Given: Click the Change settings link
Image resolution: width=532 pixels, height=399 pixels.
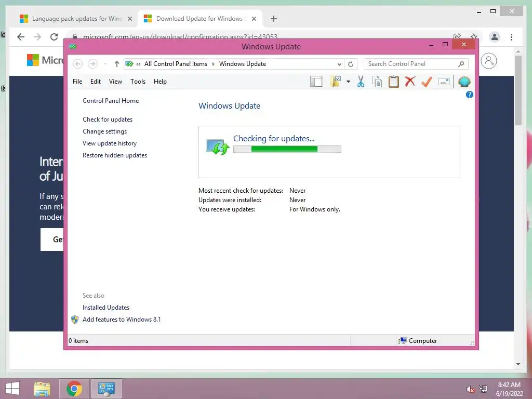Looking at the screenshot, I should point(104,131).
